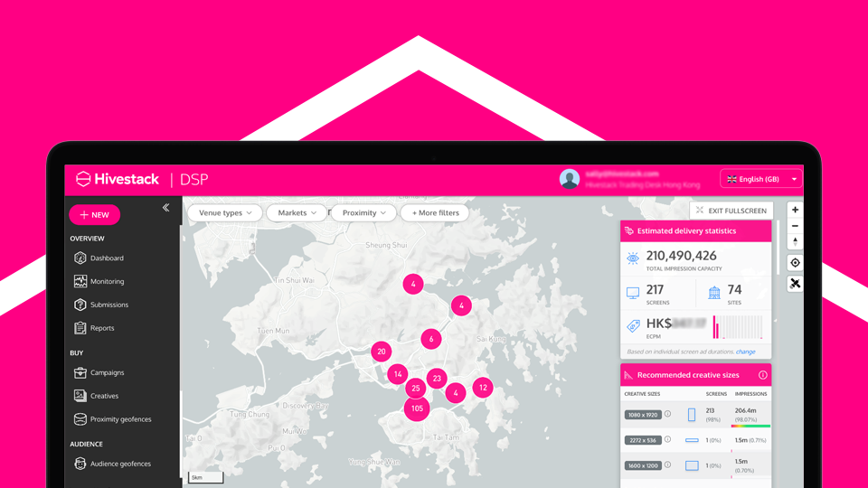
Task: Zoom in the map with plus icon
Action: pyautogui.click(x=795, y=211)
